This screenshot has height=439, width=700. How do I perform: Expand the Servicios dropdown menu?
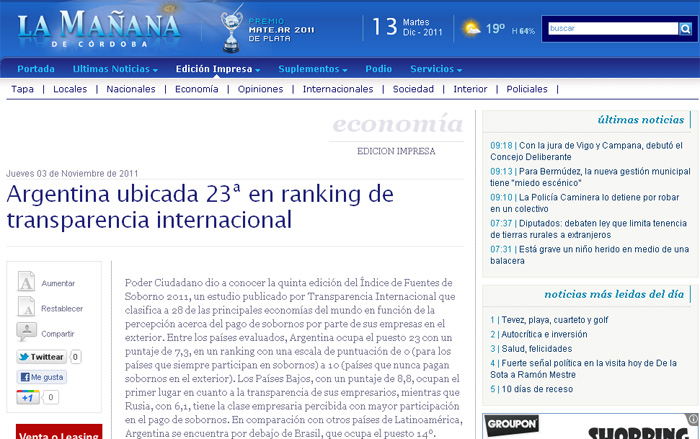pos(438,69)
